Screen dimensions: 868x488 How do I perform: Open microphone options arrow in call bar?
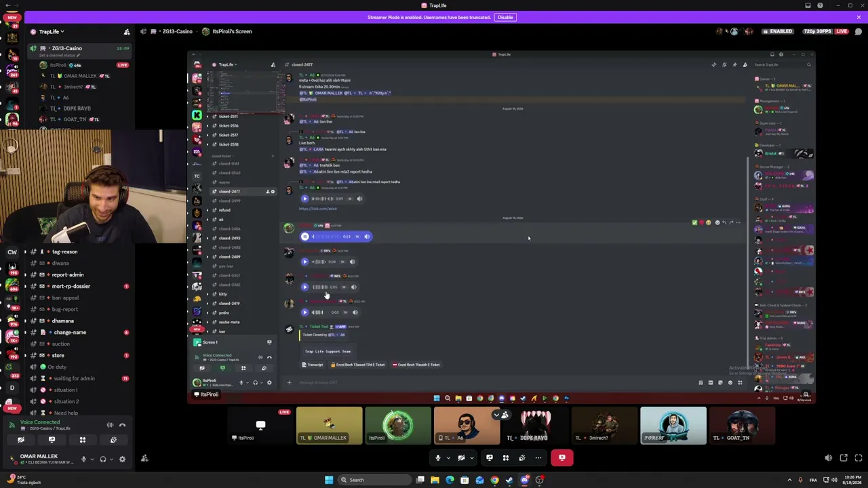[448, 457]
